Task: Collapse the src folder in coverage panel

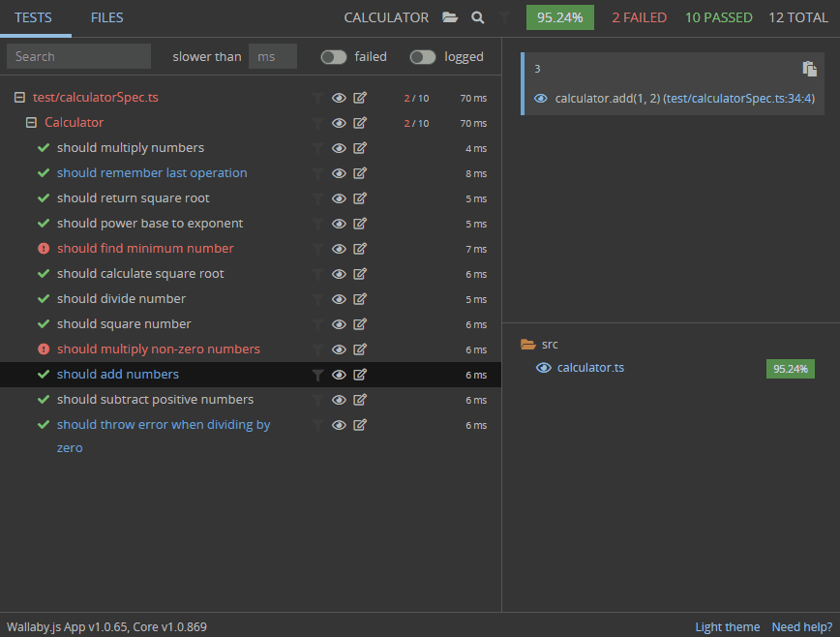Action: click(527, 345)
